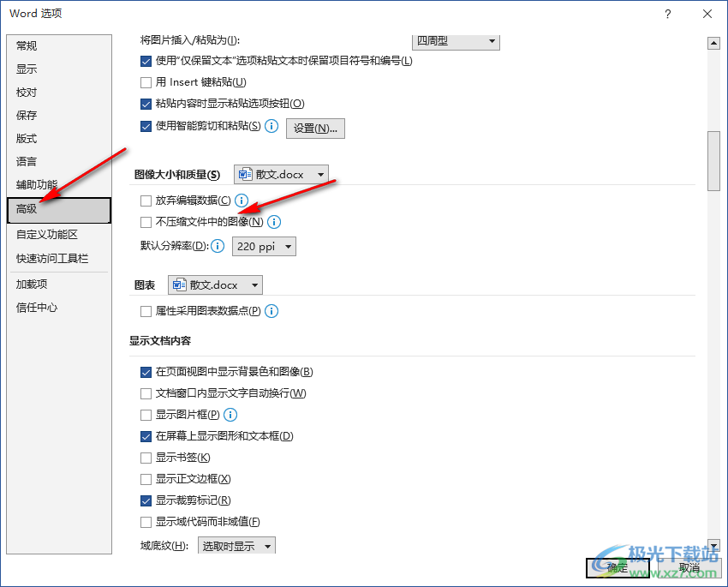728x587 pixels.
Task: Click 设置(N)... button
Action: point(315,129)
